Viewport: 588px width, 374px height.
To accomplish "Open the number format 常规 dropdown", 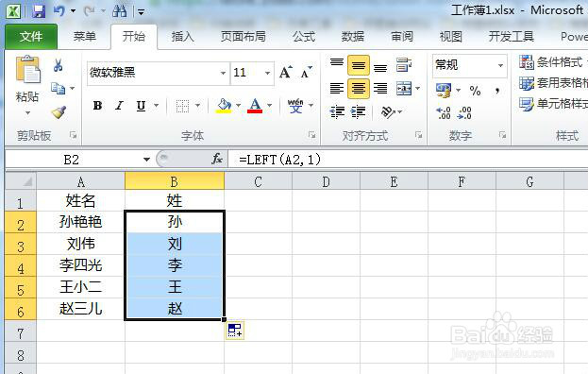I will tap(500, 65).
